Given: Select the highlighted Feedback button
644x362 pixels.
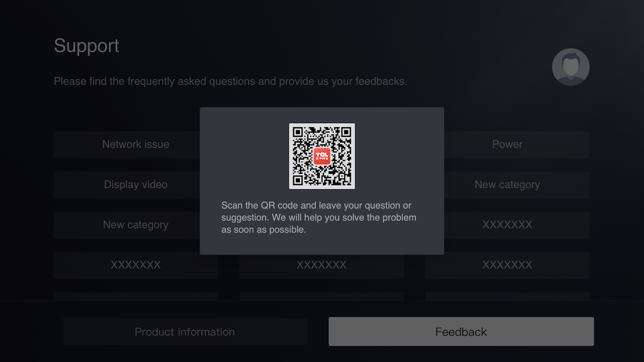Looking at the screenshot, I should coord(461,332).
